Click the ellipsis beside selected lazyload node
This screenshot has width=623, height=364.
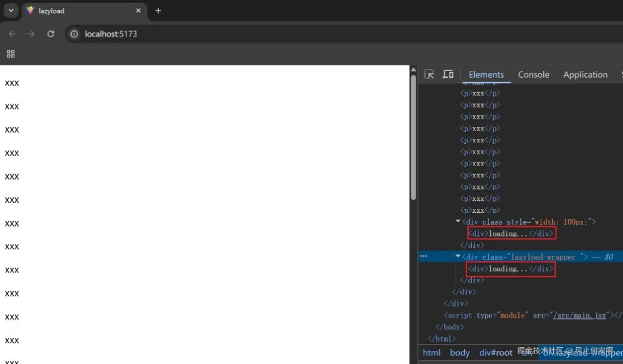(x=424, y=256)
